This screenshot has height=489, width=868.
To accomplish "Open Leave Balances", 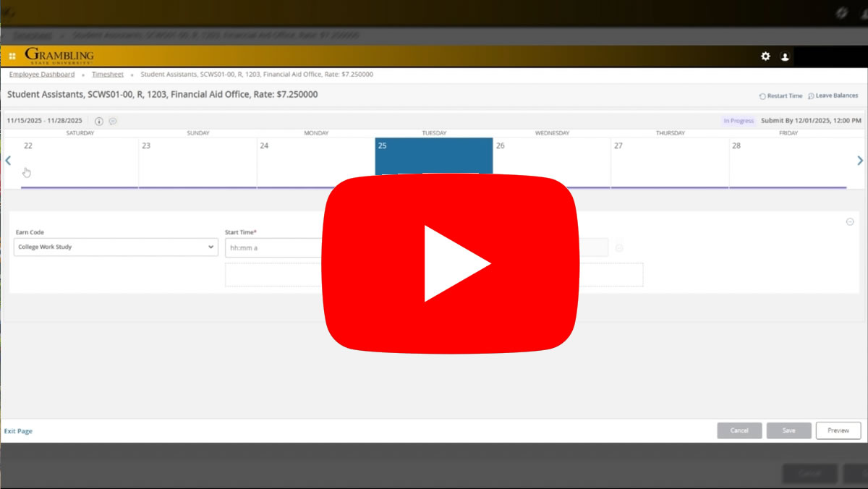I will click(833, 96).
